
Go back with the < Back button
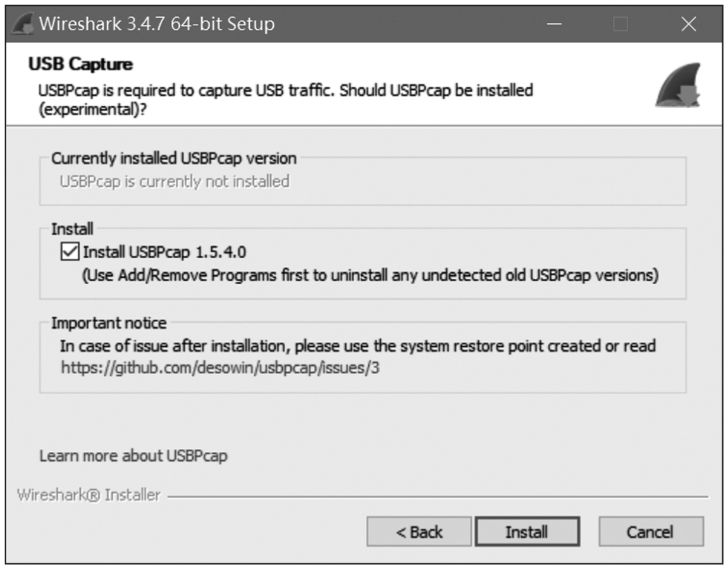pos(419,532)
